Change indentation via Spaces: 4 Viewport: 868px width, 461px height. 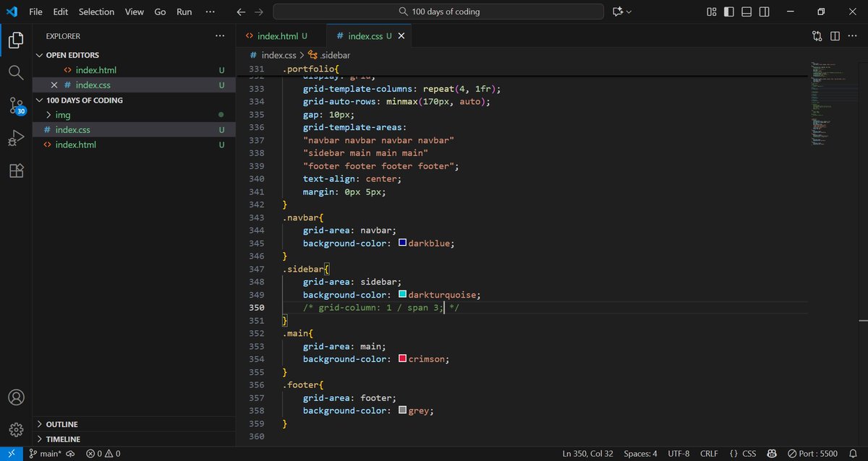tap(640, 454)
